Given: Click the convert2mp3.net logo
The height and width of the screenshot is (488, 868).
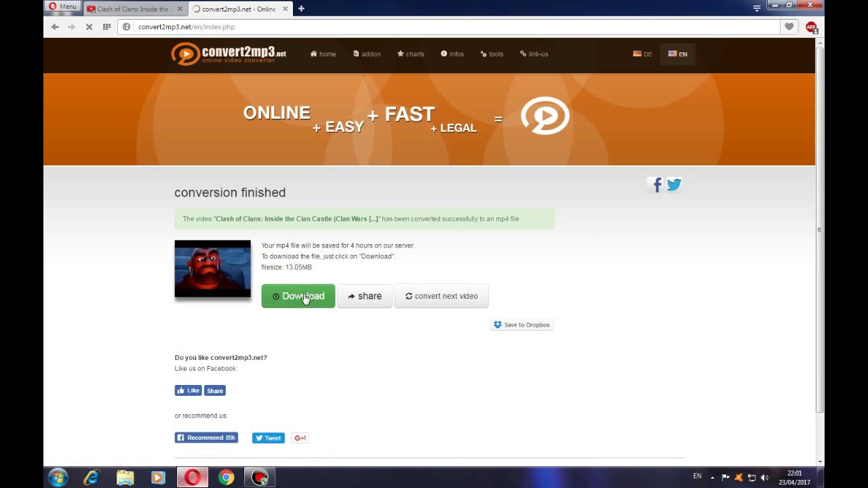Looking at the screenshot, I should [229, 54].
